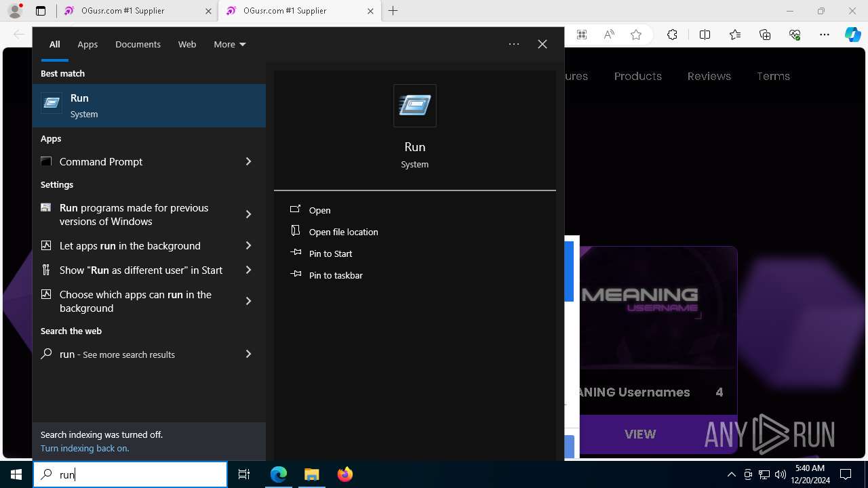Open the More filter dropdown
This screenshot has height=488, width=868.
tap(230, 44)
